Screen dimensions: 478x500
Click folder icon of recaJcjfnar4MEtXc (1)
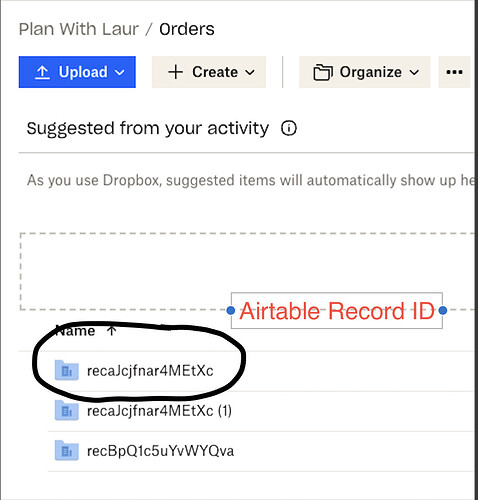67,410
